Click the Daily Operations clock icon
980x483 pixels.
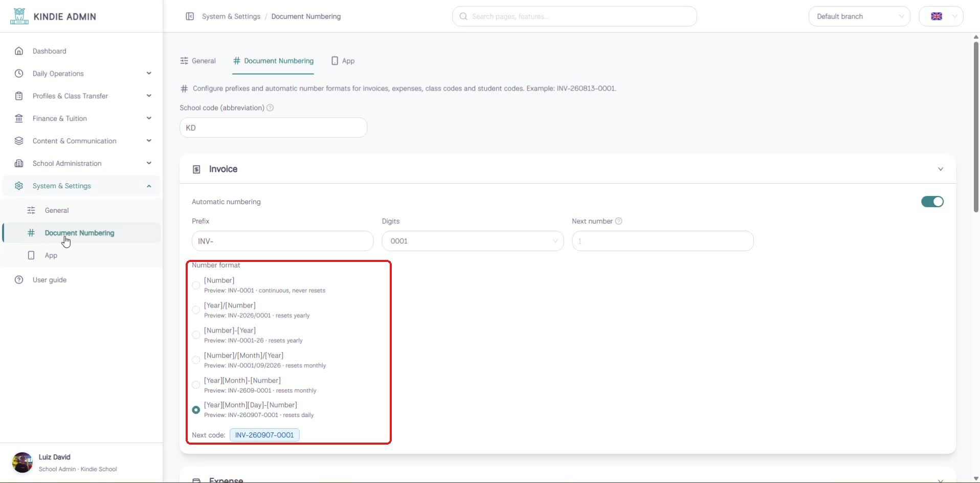click(19, 74)
